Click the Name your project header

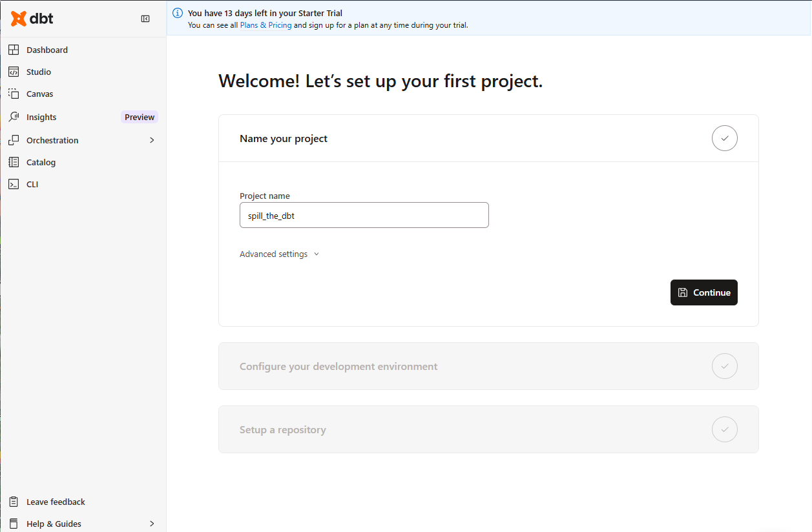click(488, 138)
